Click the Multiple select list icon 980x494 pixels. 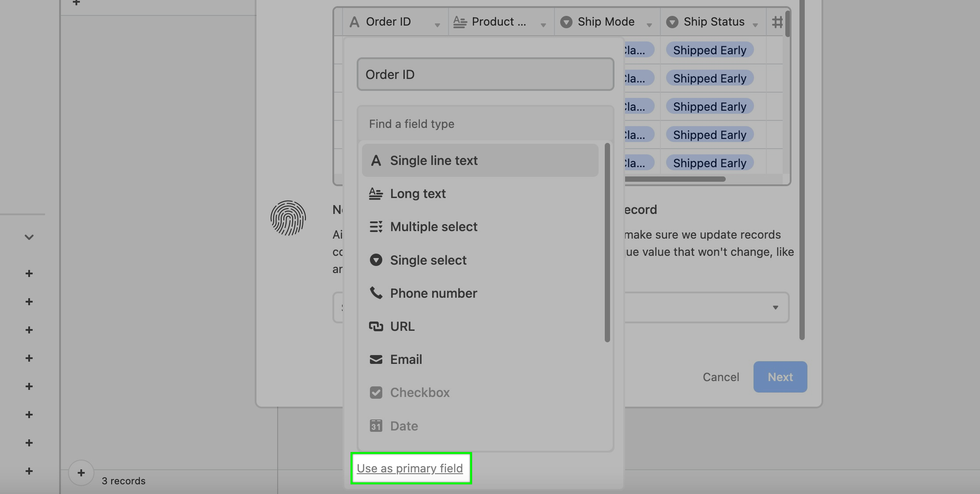(376, 227)
